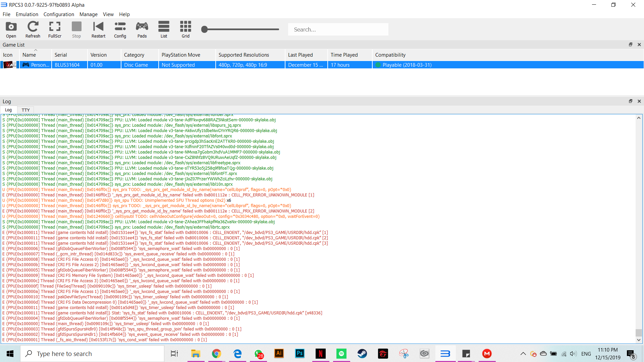
Task: Switch to the TTY tab
Action: (x=25, y=110)
